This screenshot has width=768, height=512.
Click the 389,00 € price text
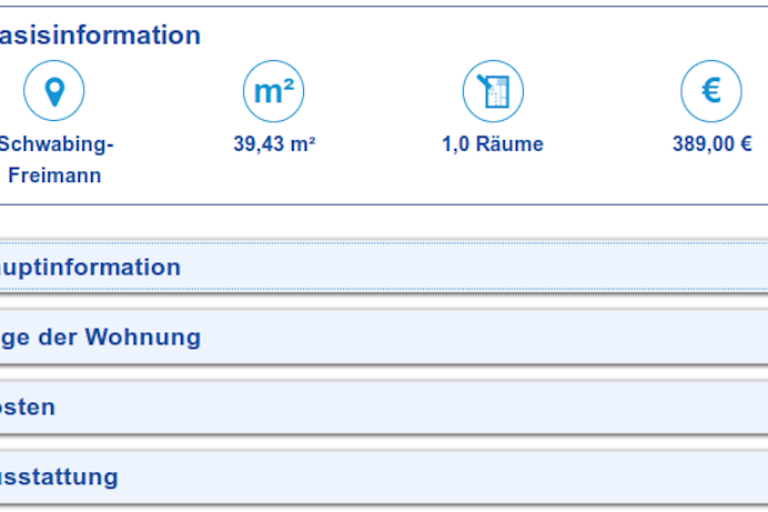coord(711,144)
